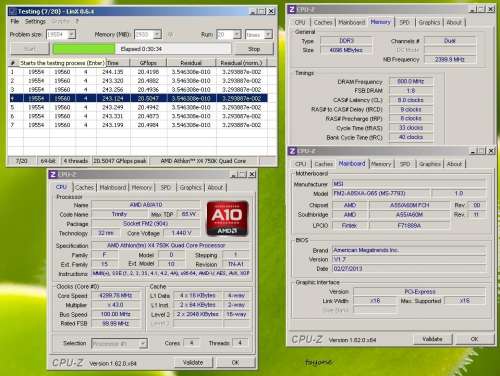Click OK in the CPU-Z CPU window
The height and width of the screenshot is (376, 500).
point(235,362)
